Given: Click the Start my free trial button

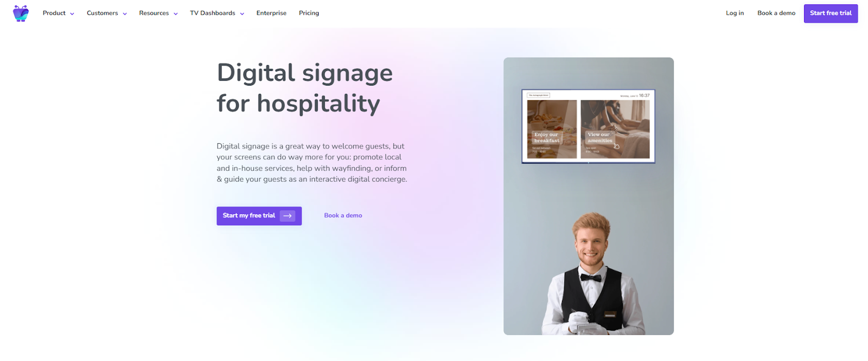Looking at the screenshot, I should point(259,216).
